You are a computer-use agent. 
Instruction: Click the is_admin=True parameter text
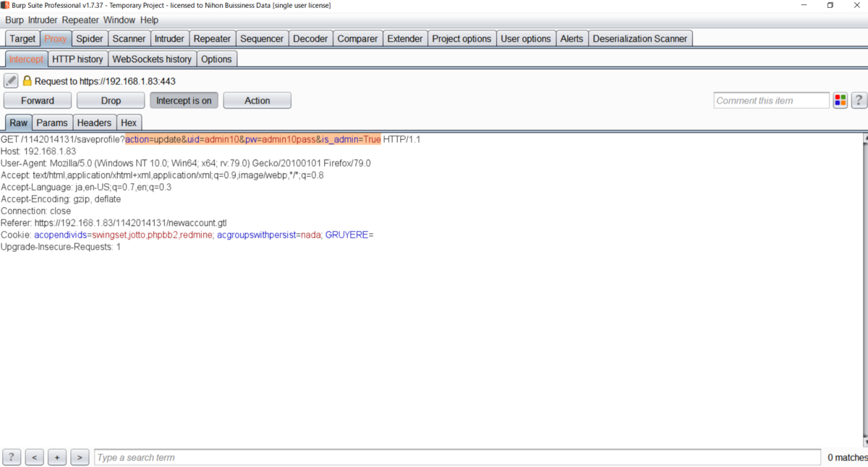(351, 139)
